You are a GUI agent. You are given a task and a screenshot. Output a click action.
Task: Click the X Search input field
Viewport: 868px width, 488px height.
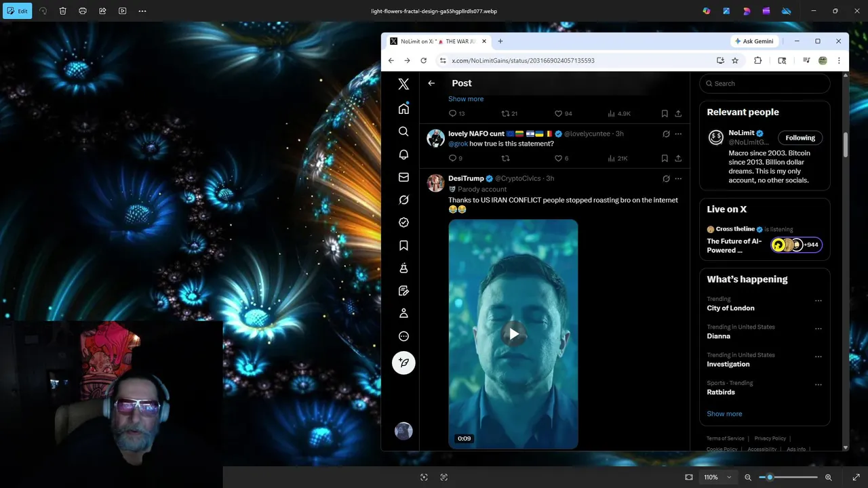click(765, 83)
